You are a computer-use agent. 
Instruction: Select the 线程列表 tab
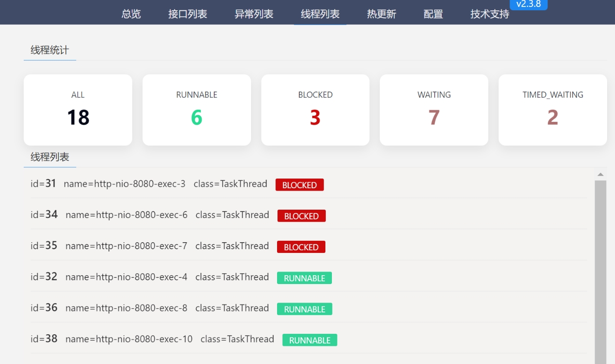click(320, 14)
